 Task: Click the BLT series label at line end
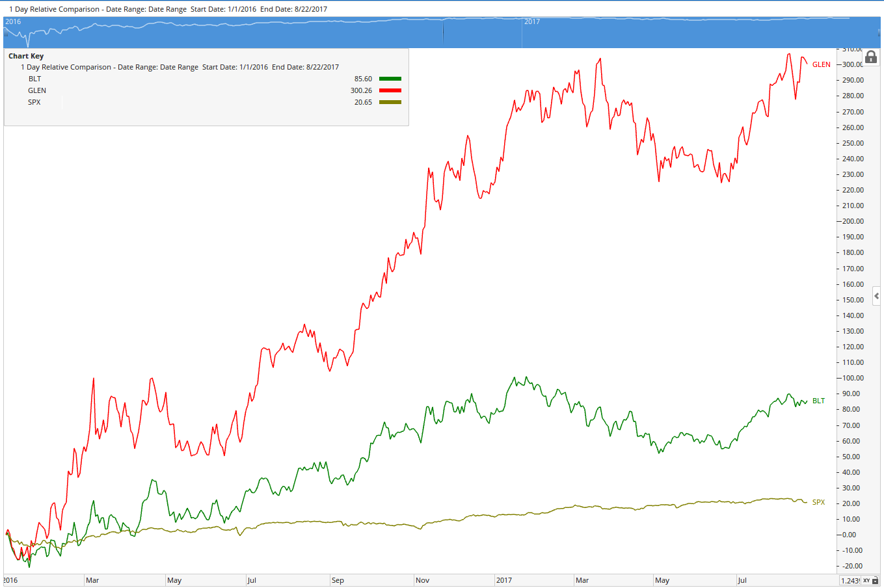(818, 401)
